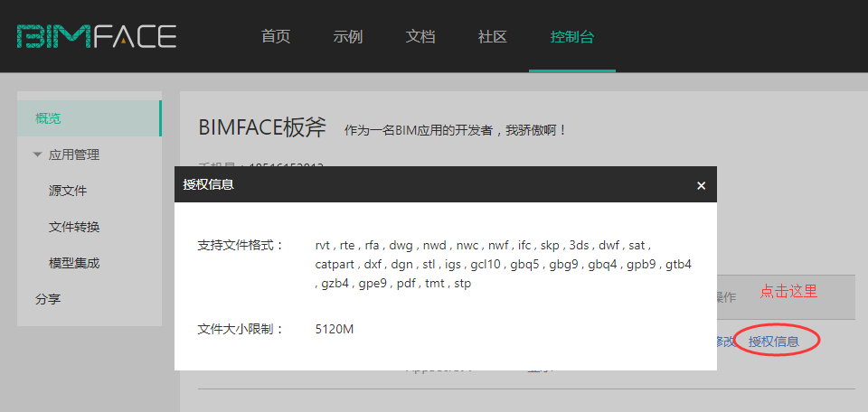Select 概览 in the sidebar
The height and width of the screenshot is (412, 868).
(90, 118)
